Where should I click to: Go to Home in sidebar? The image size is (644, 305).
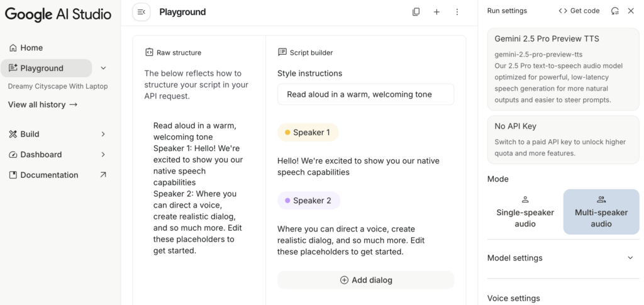(31, 48)
